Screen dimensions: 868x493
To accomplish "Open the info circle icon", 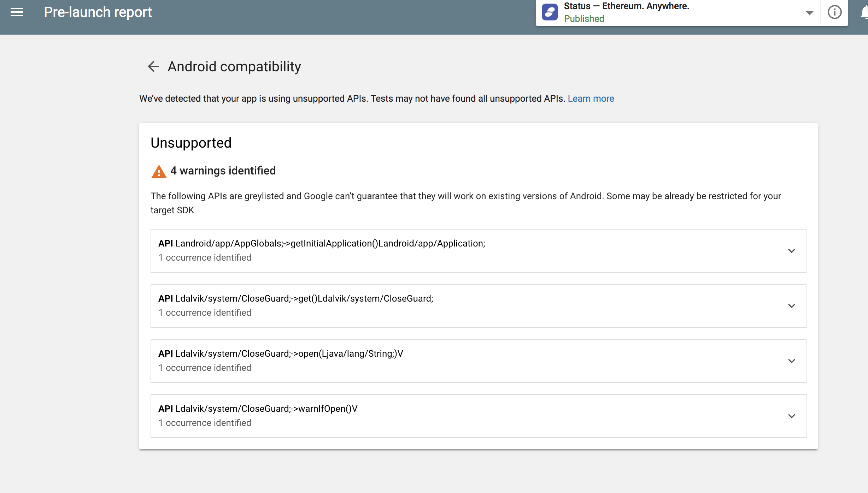I will coord(834,12).
